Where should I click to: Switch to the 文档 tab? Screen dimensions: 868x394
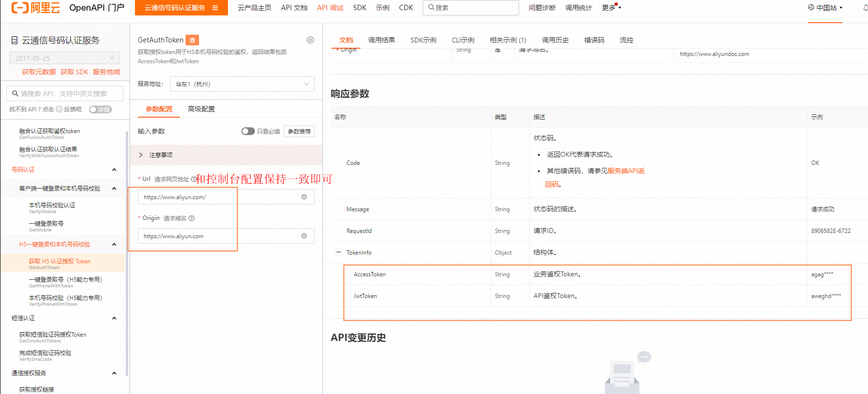tap(346, 40)
